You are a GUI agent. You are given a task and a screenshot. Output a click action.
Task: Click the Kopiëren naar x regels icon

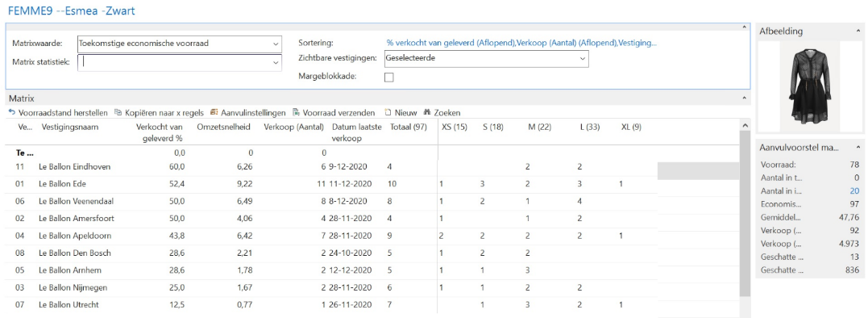118,112
